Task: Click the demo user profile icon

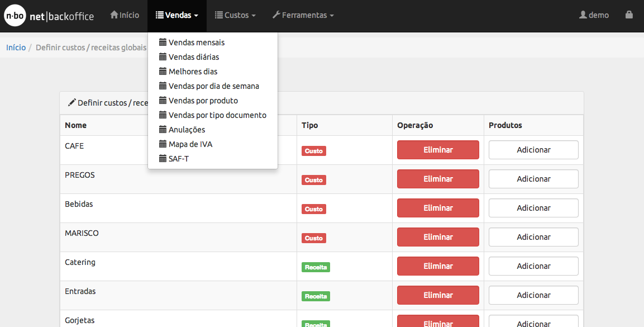Action: coord(583,15)
